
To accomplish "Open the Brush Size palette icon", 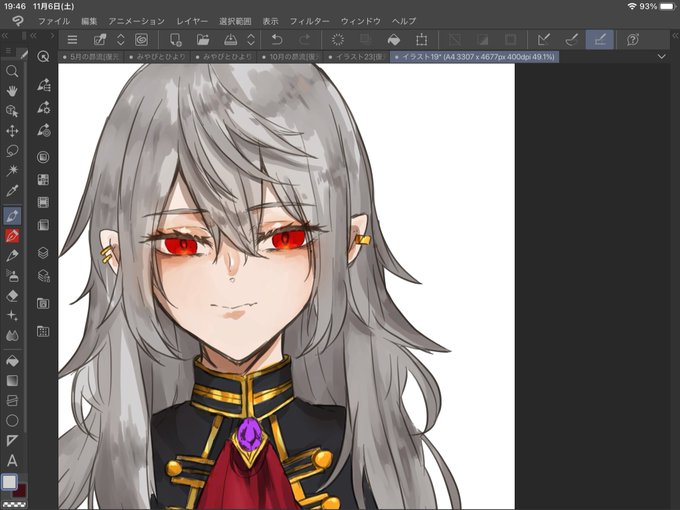I will [x=43, y=130].
